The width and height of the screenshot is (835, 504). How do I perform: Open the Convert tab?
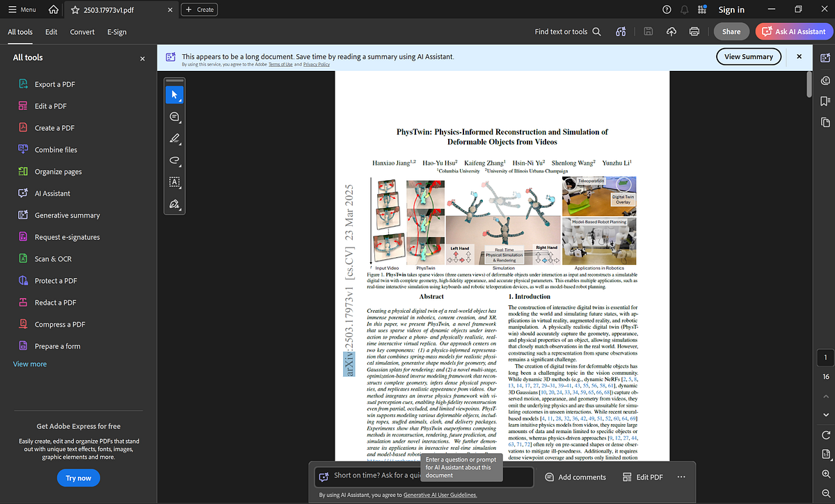[82, 32]
